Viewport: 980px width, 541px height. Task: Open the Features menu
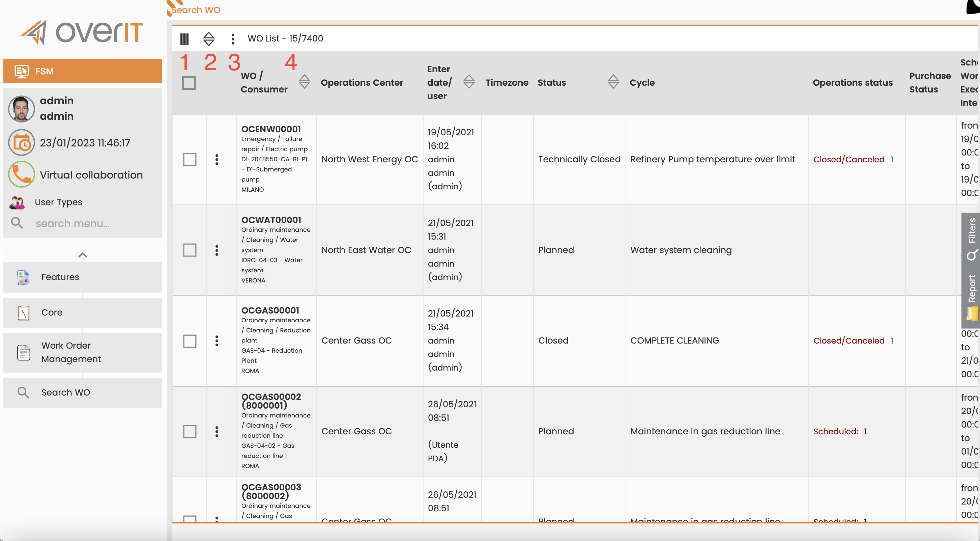(x=83, y=277)
